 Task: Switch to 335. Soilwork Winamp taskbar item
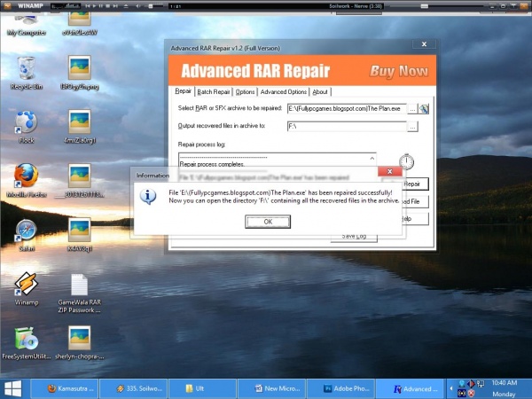tap(134, 389)
